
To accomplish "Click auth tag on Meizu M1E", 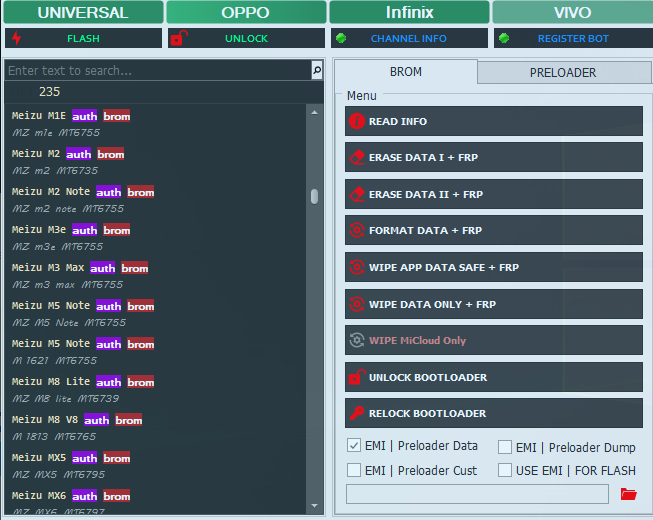I will pyautogui.click(x=85, y=116).
